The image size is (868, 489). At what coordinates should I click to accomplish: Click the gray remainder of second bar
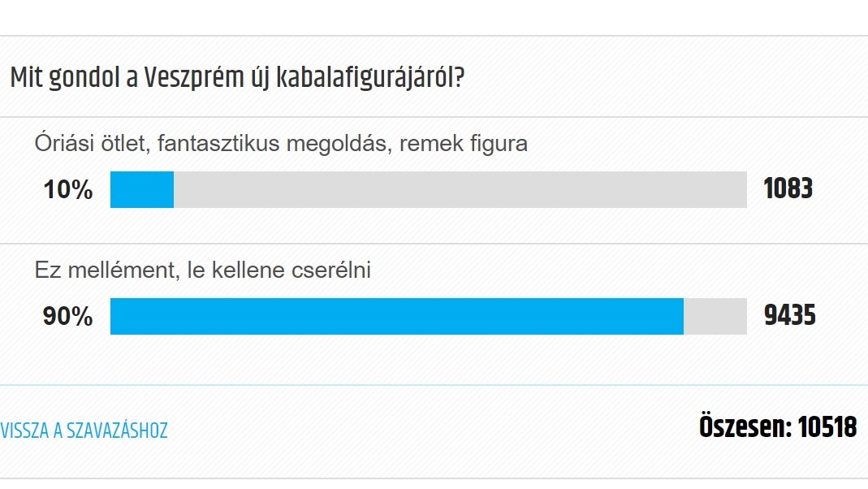[715, 316]
